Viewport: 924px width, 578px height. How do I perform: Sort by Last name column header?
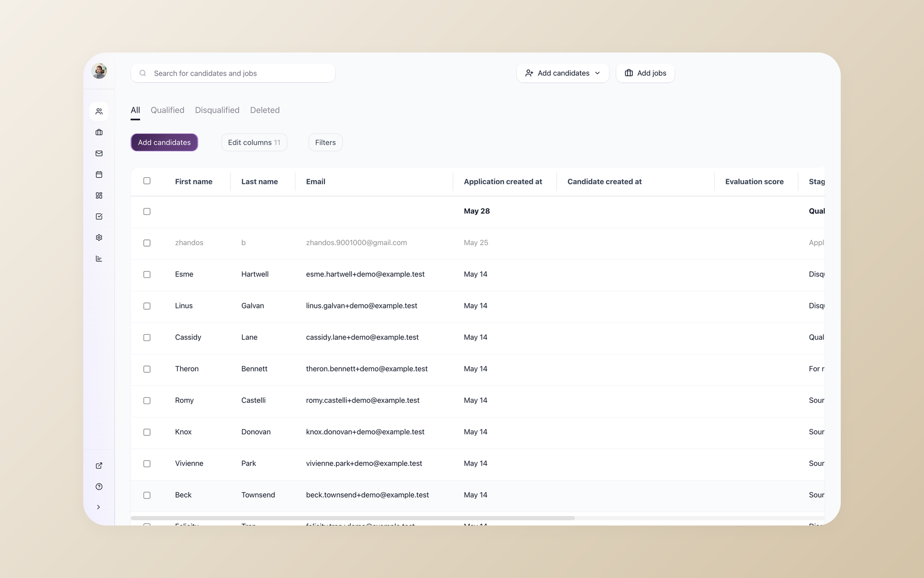259,182
